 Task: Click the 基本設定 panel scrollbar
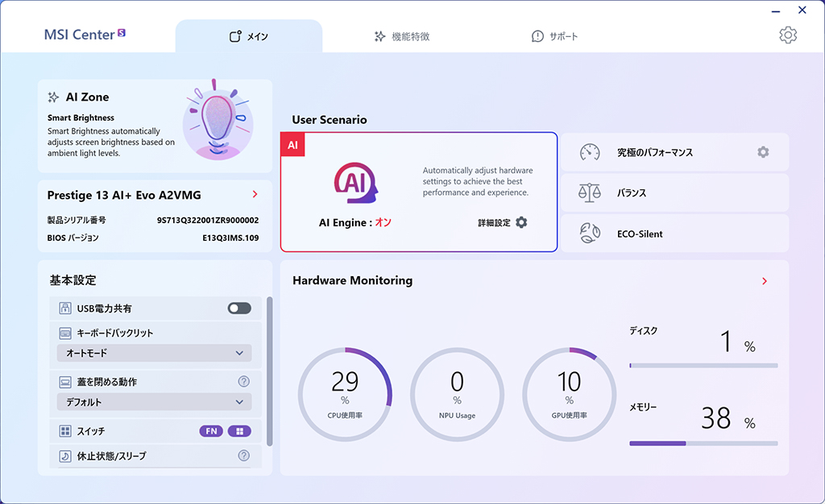tap(270, 372)
